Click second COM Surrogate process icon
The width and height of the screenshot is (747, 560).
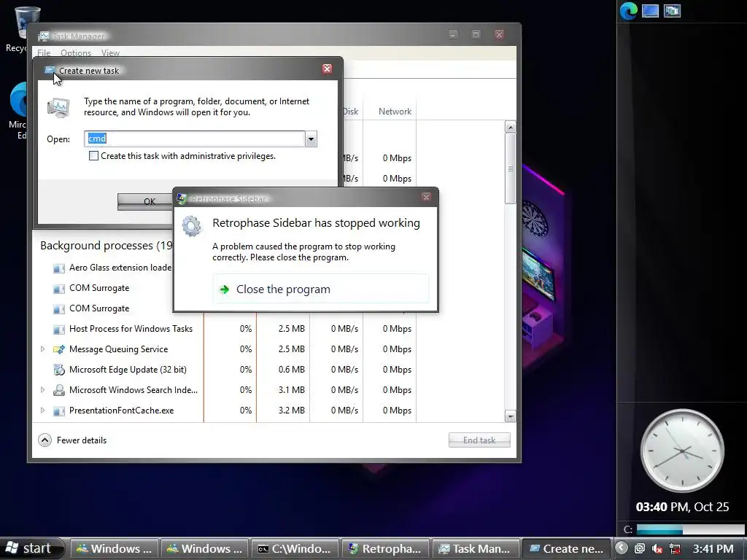point(58,309)
